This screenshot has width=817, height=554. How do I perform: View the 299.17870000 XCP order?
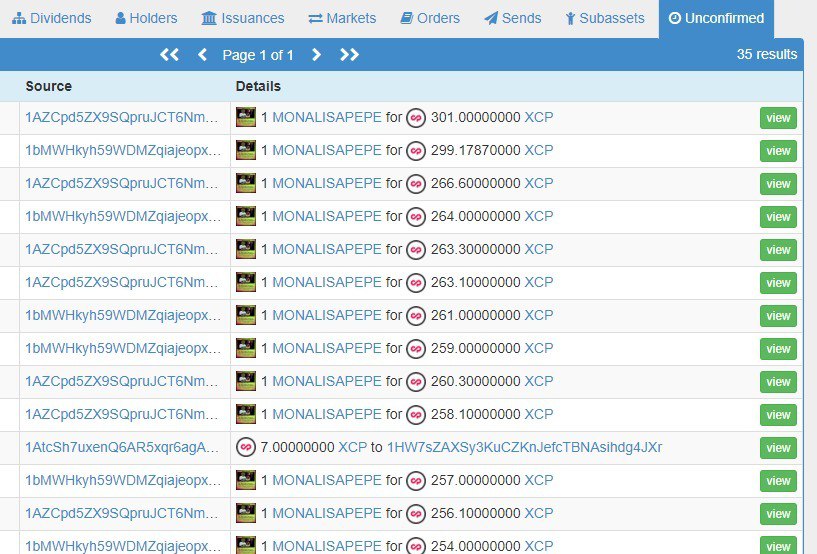(x=778, y=151)
